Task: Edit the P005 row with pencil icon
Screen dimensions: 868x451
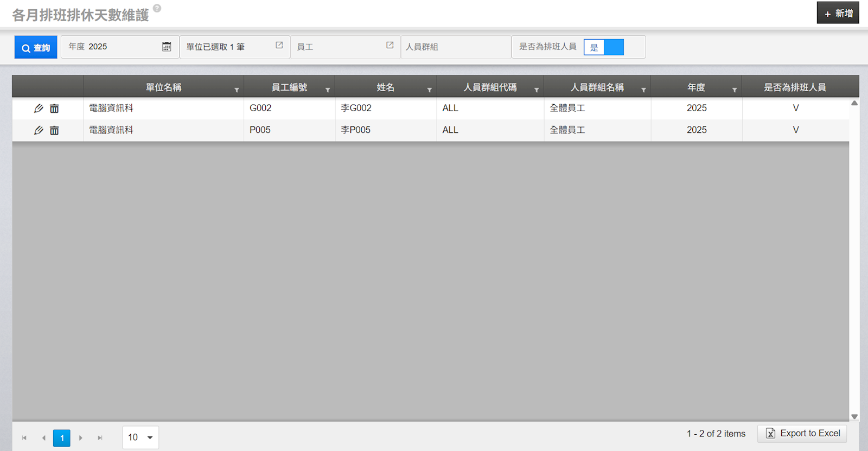Action: point(39,130)
